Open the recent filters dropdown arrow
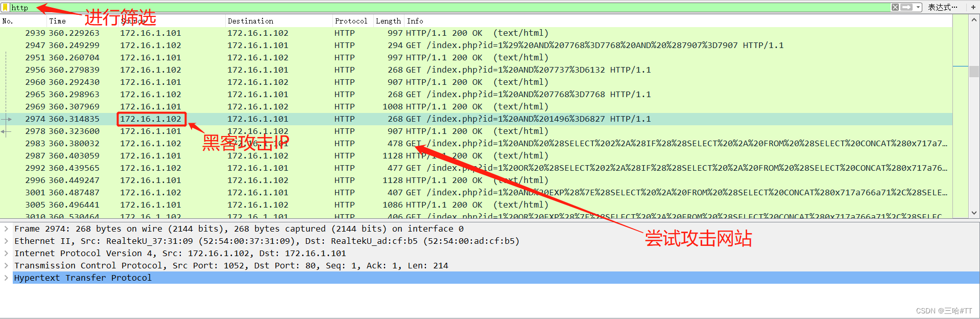The height and width of the screenshot is (319, 980). 918,7
